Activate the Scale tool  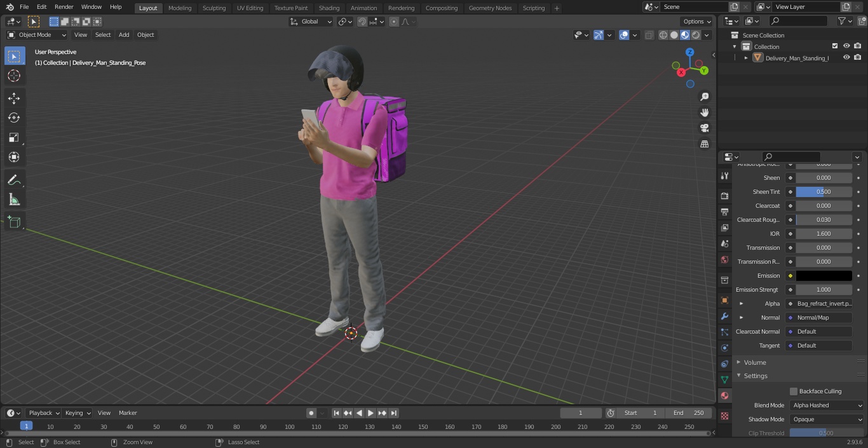14,137
